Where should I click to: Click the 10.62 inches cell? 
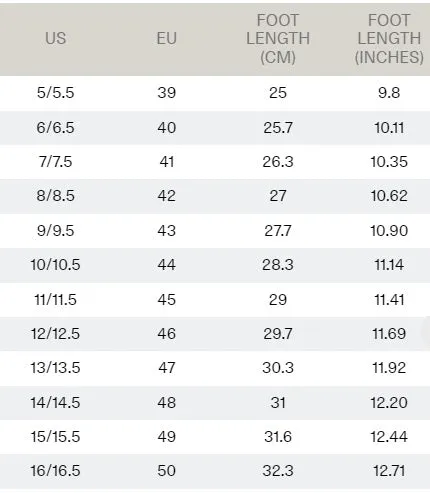click(389, 196)
